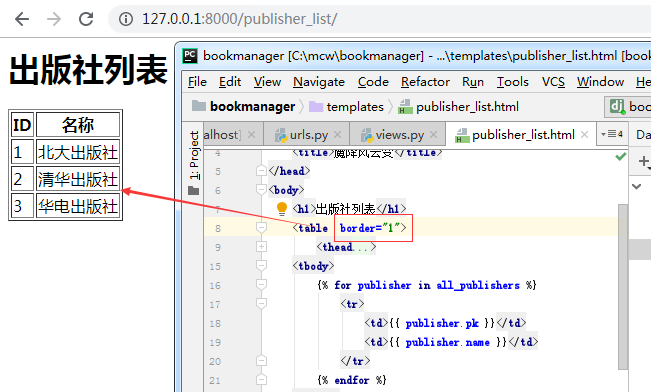Image resolution: width=651 pixels, height=392 pixels.
Task: Click the green inspection checkmark icon
Action: [x=621, y=157]
